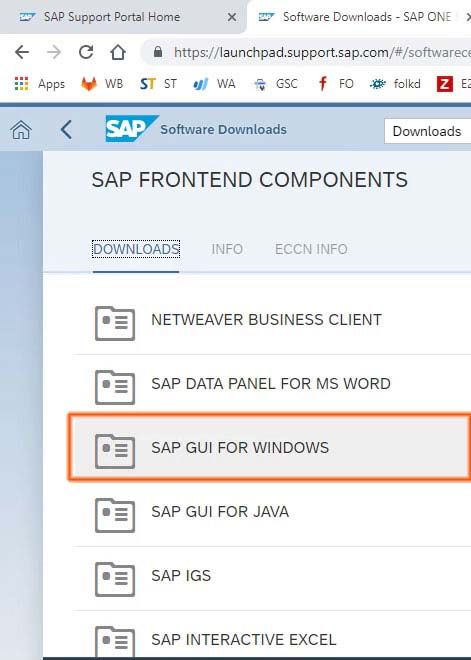Navigate back with the SAP header chevron
This screenshot has height=660, width=471.
[x=66, y=130]
